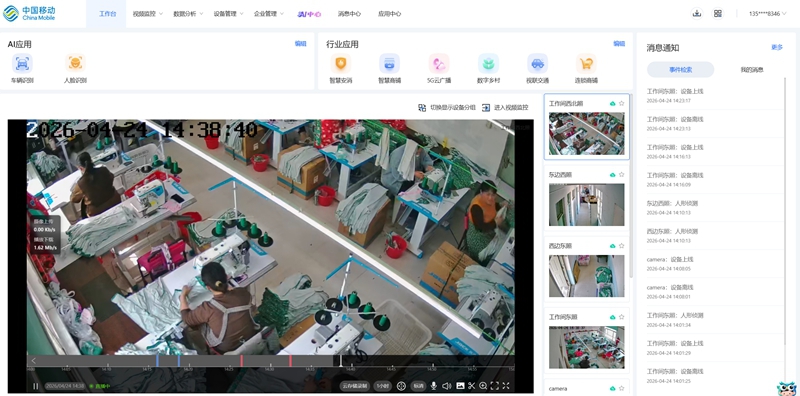The width and height of the screenshot is (800, 396).
Task: Switch to 事件检索 tab
Action: tap(681, 69)
